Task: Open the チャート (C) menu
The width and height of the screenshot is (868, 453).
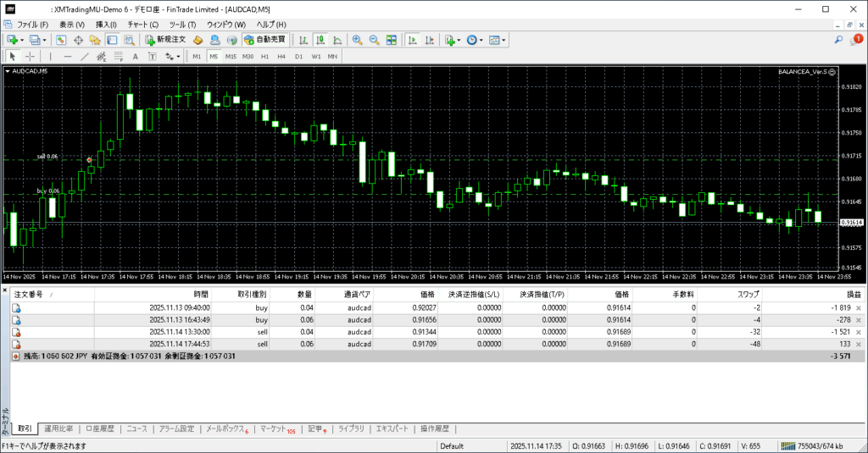Action: [142, 25]
